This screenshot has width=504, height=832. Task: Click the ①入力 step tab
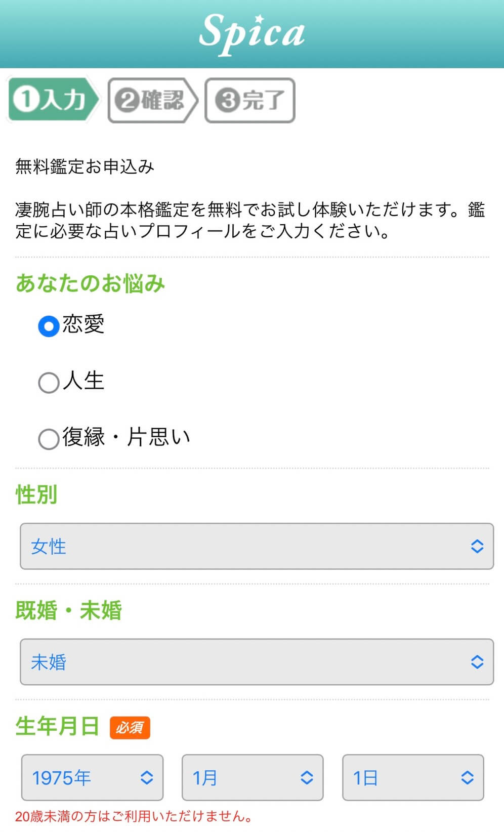pos(52,100)
